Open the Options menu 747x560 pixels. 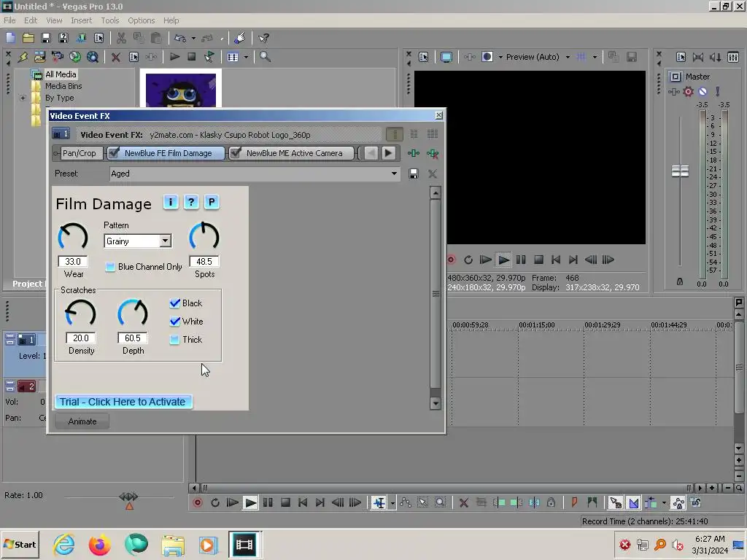(x=141, y=20)
